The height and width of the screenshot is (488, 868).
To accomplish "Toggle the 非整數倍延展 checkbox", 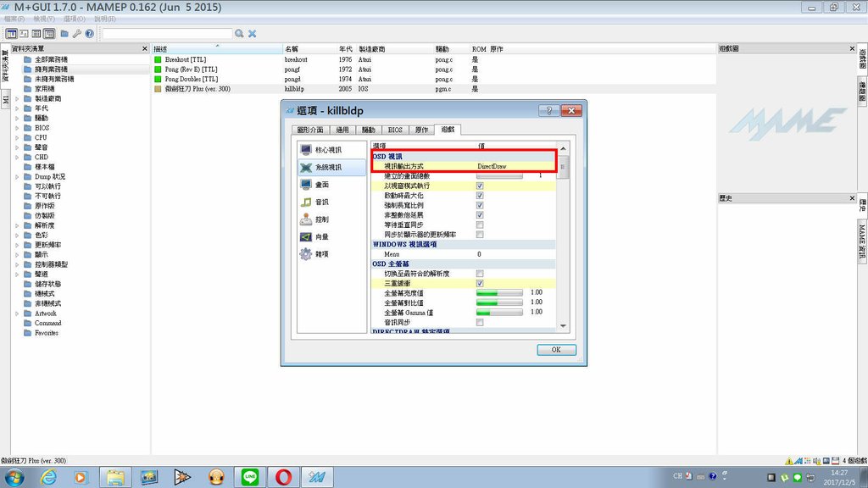I will coord(480,214).
